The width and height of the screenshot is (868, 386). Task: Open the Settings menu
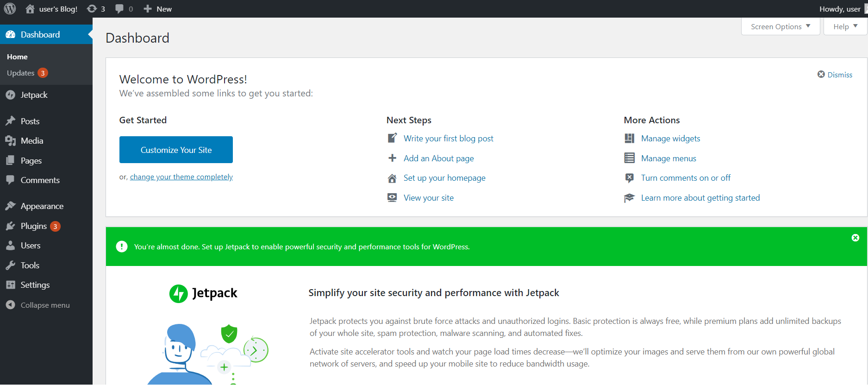(46, 285)
